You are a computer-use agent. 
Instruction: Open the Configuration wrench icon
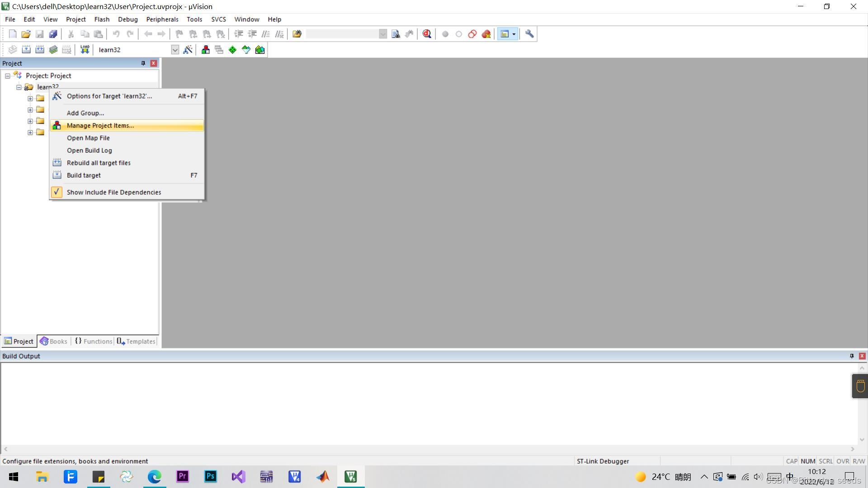(529, 34)
